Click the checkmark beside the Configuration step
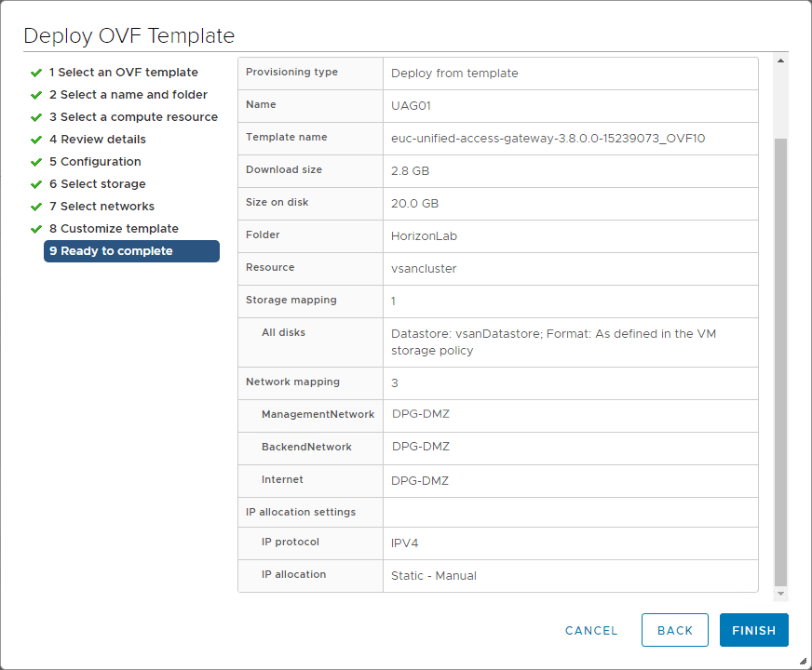The width and height of the screenshot is (812, 670). (36, 161)
